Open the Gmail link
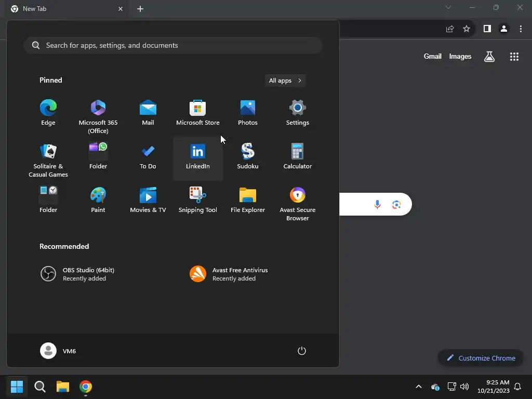Viewport: 532px width, 399px height. click(433, 56)
